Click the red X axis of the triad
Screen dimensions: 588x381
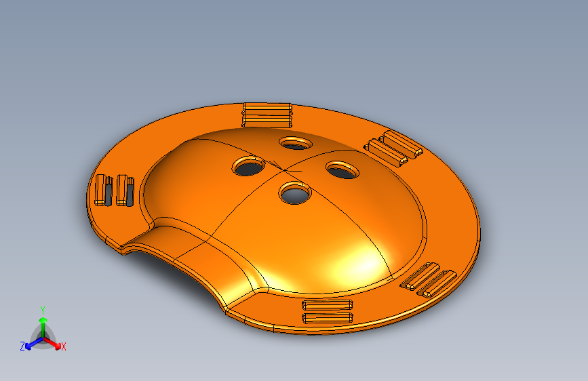tap(52, 343)
